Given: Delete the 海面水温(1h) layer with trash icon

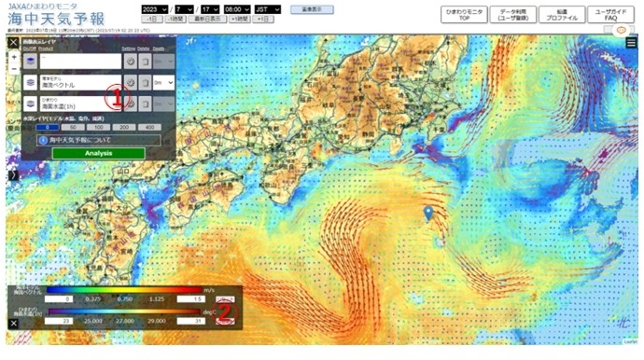Looking at the screenshot, I should pyautogui.click(x=145, y=104).
